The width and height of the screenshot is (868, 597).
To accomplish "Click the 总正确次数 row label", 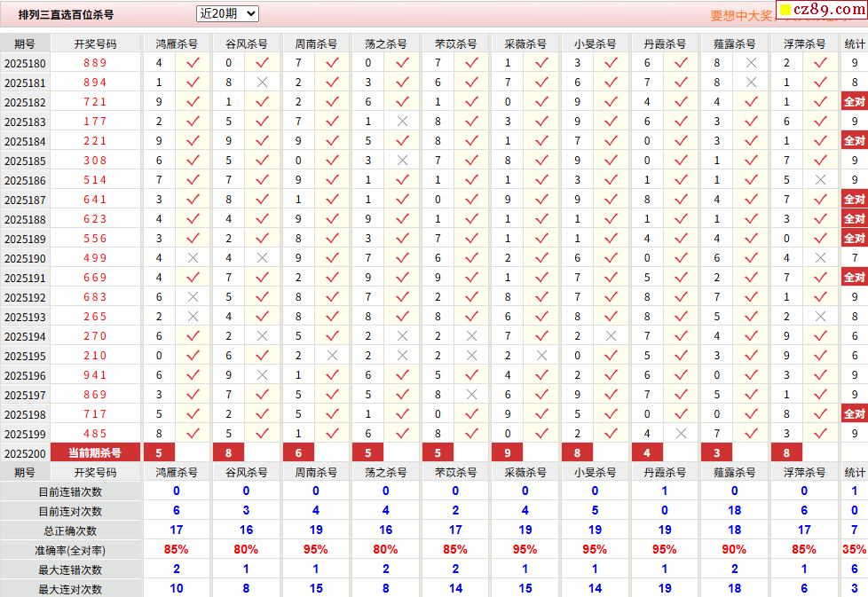I will pos(70,530).
